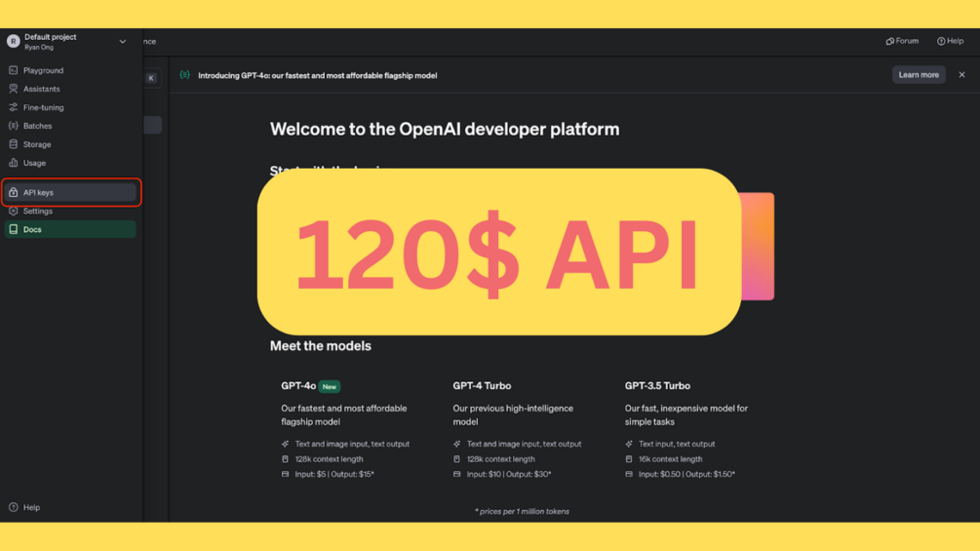Click the Docs book icon
The image size is (980, 551).
coord(13,229)
